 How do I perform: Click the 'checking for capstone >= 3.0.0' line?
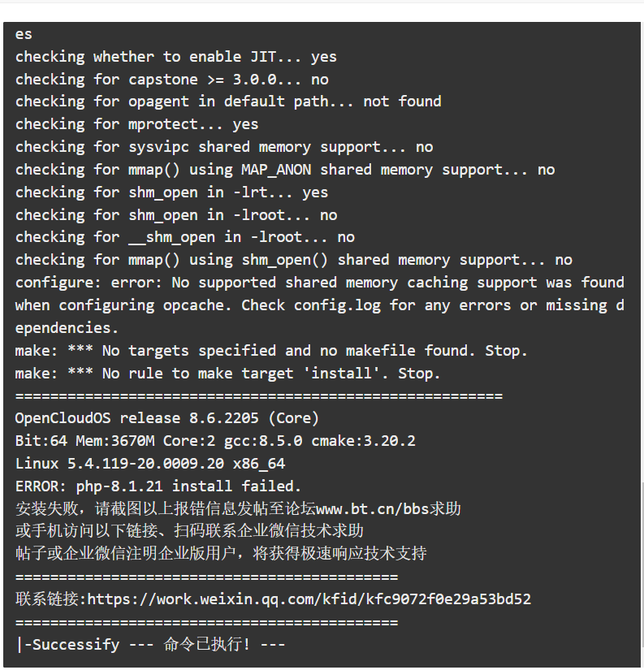coord(172,79)
